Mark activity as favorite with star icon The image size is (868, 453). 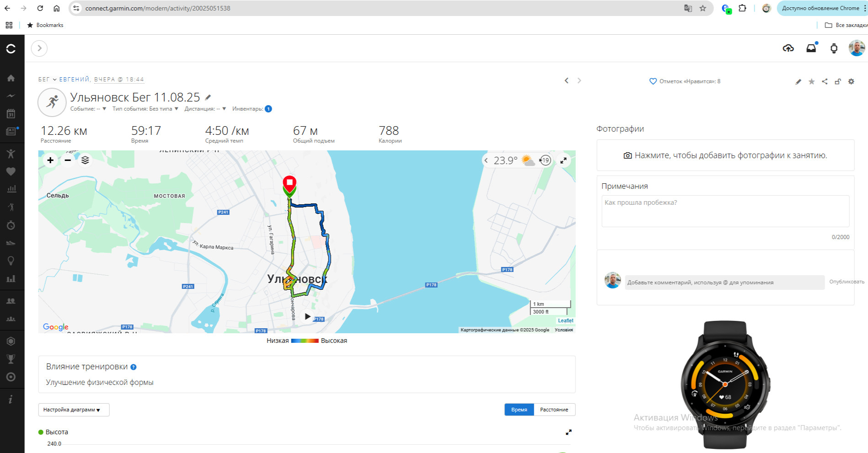point(811,81)
